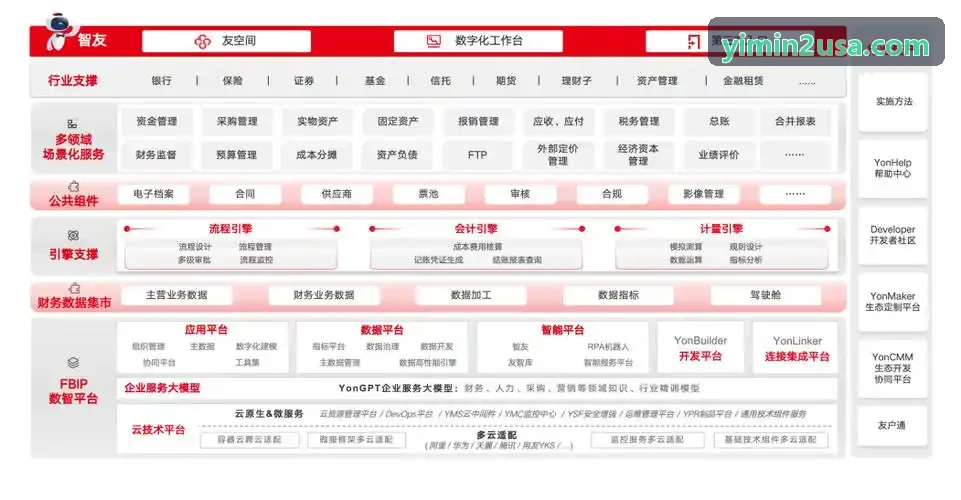
Task: Click the 固定资产 tile
Action: [398, 121]
